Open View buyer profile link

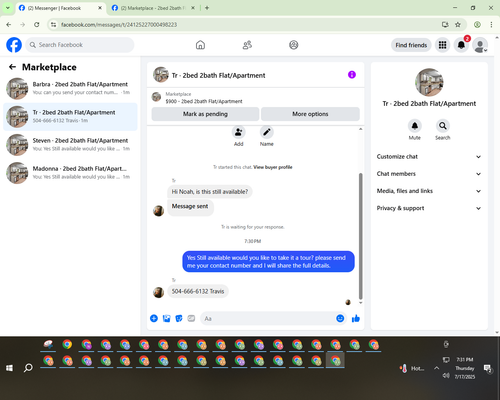coord(273,167)
